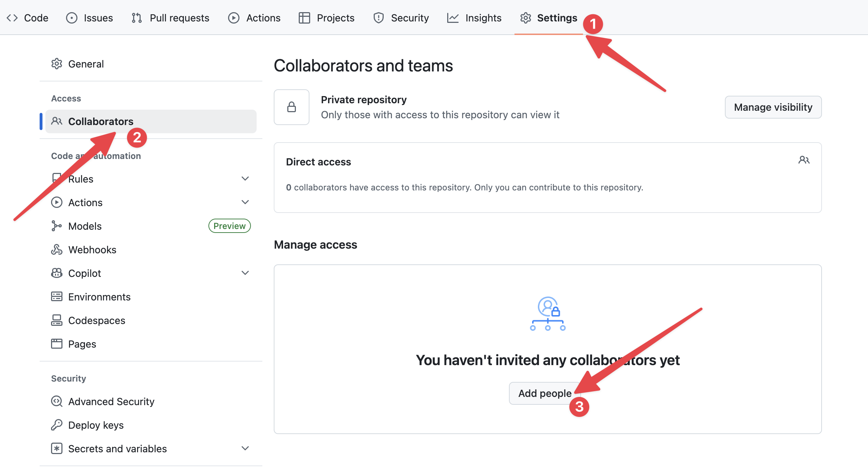868x473 pixels.
Task: Click the gear icon beside General
Action: pyautogui.click(x=57, y=64)
